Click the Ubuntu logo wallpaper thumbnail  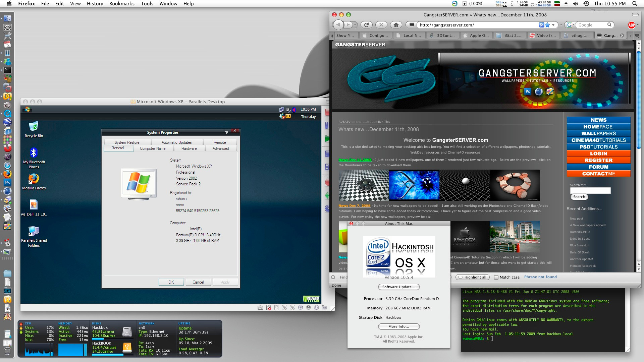pyautogui.click(x=515, y=185)
